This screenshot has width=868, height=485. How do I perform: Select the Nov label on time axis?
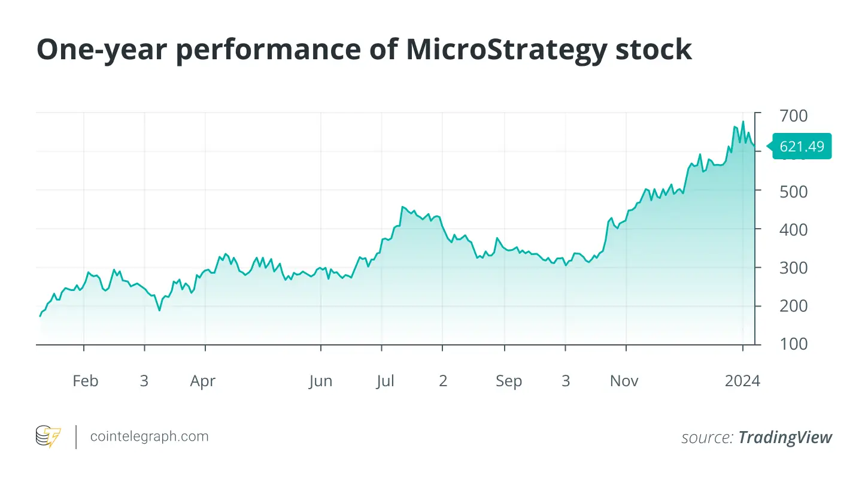pyautogui.click(x=624, y=381)
